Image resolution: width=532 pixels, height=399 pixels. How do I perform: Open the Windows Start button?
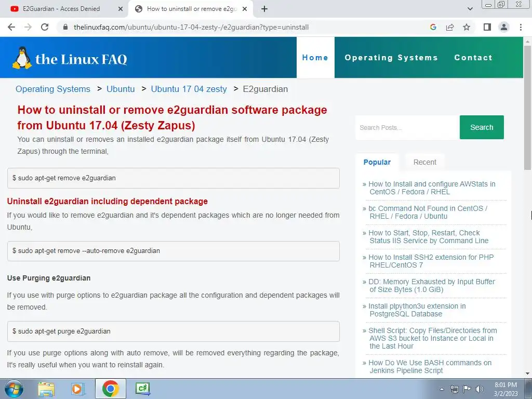click(14, 389)
